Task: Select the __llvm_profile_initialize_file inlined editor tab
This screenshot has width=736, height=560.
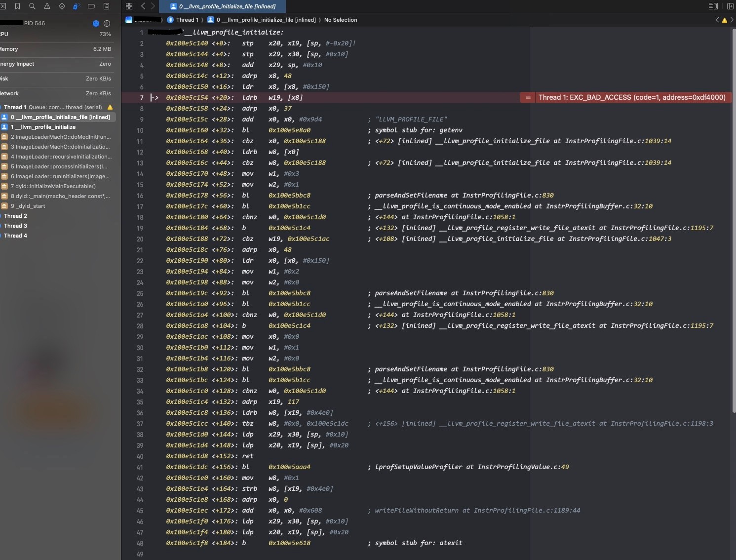Action: [227, 6]
